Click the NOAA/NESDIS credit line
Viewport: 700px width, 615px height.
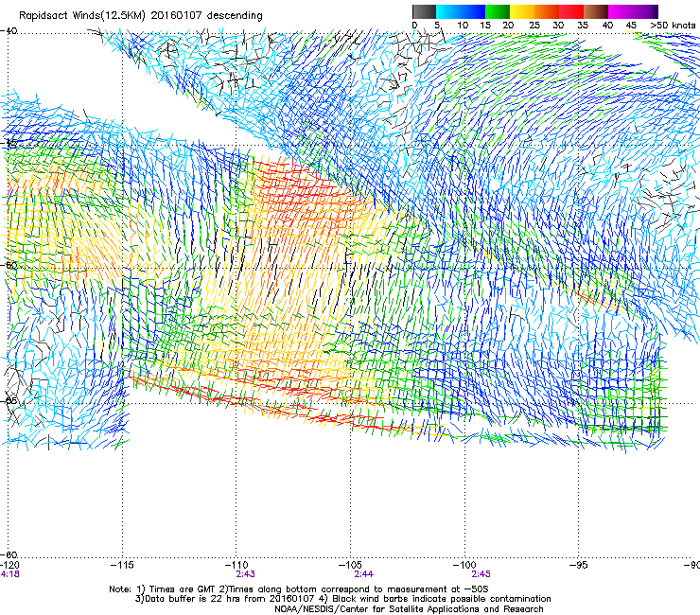tap(409, 609)
